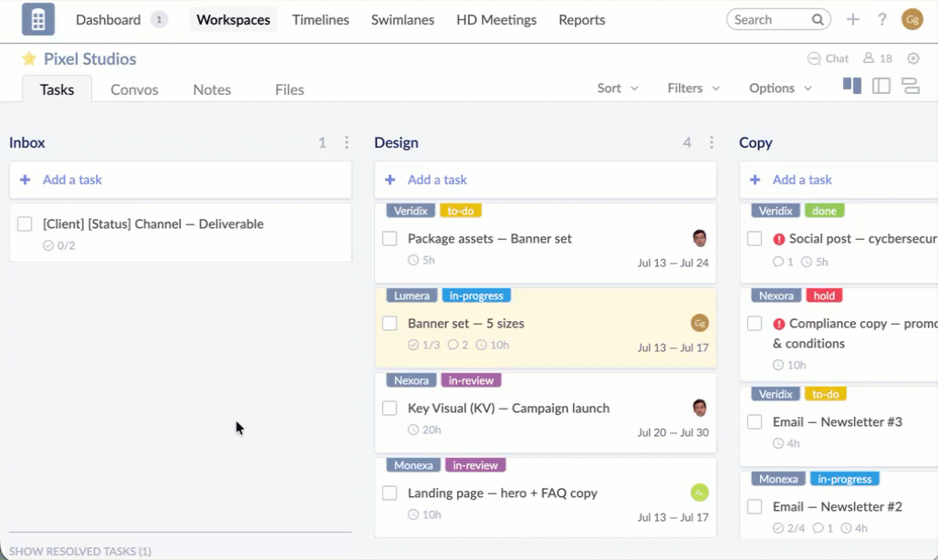Open the Dashboard nav item
The width and height of the screenshot is (938, 560).
109,20
